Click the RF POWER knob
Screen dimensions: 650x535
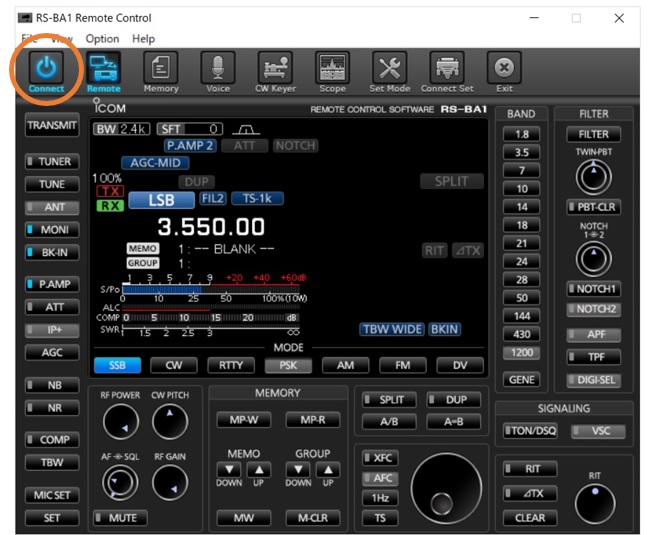[120, 422]
